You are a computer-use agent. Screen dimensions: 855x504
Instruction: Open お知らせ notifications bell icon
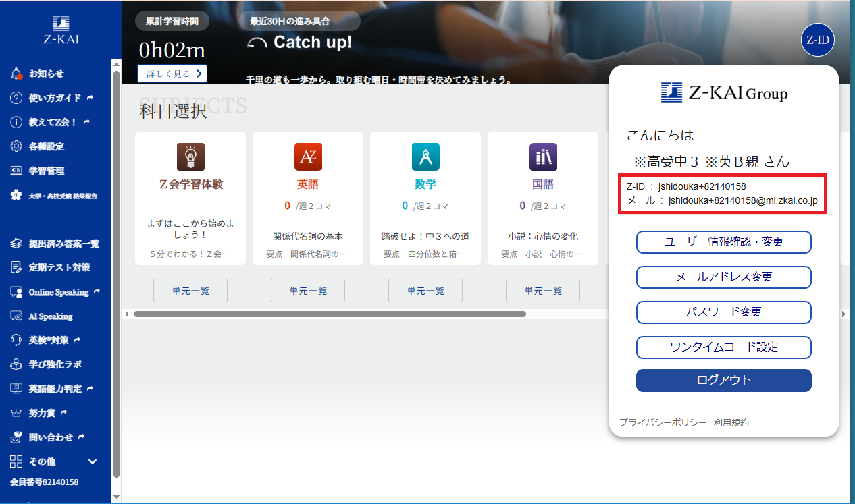coord(17,74)
